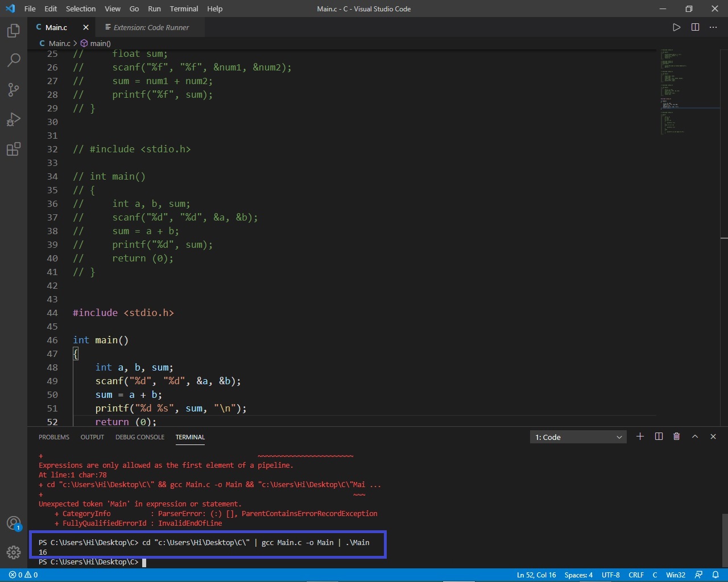Kill the terminal with the trash icon
The image size is (728, 582).
(676, 436)
